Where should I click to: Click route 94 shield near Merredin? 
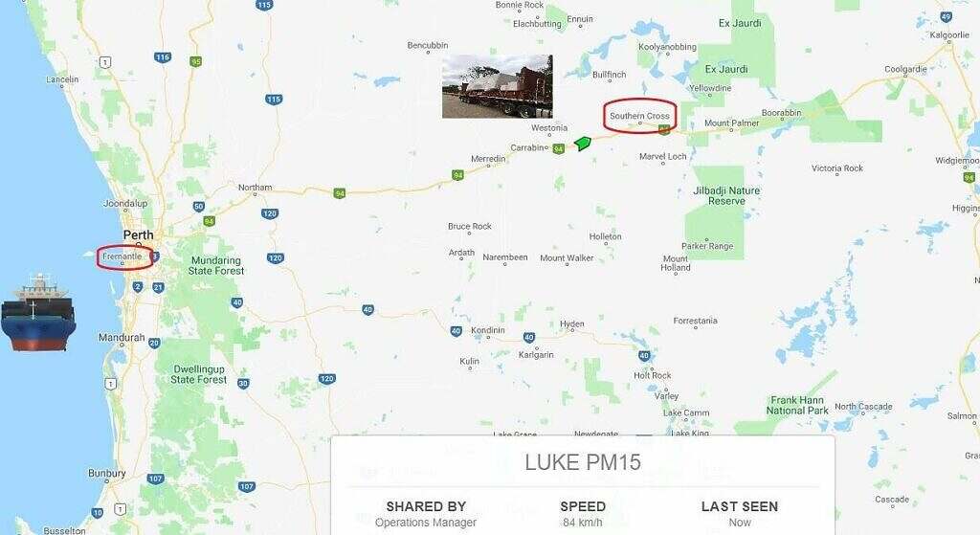pyautogui.click(x=458, y=175)
